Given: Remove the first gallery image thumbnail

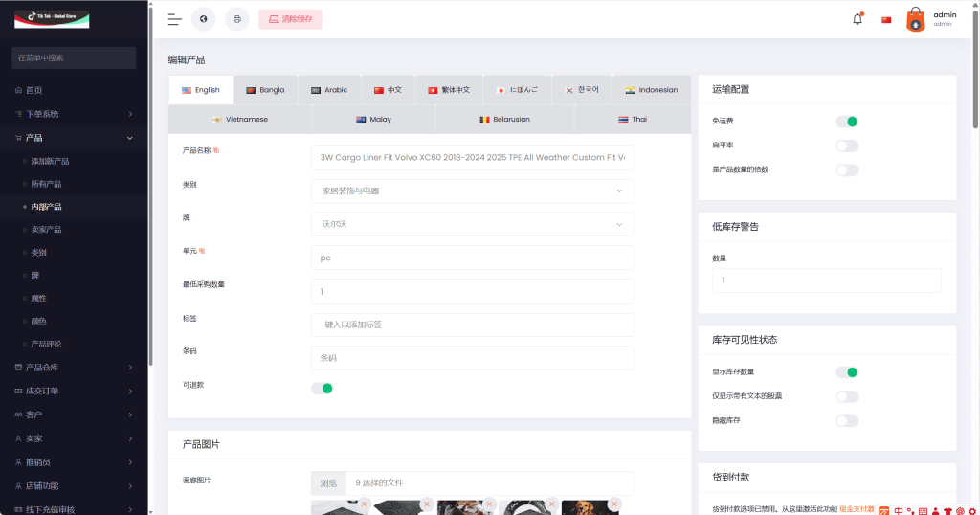Looking at the screenshot, I should click(x=366, y=503).
